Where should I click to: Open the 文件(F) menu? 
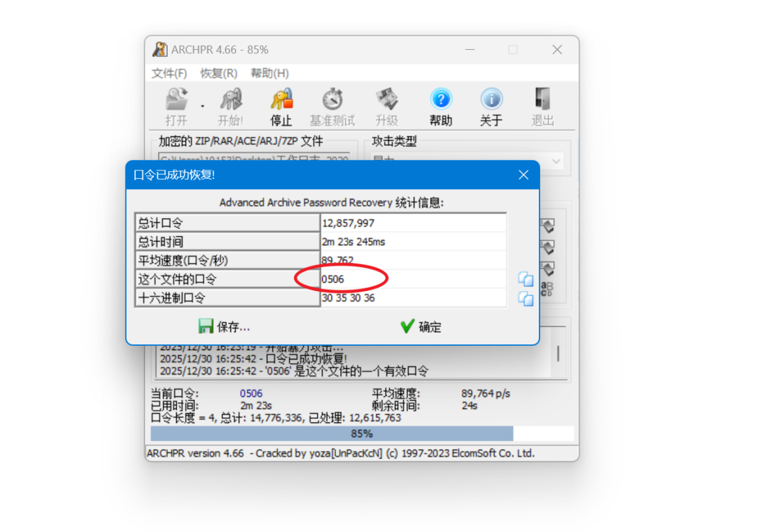pos(169,73)
